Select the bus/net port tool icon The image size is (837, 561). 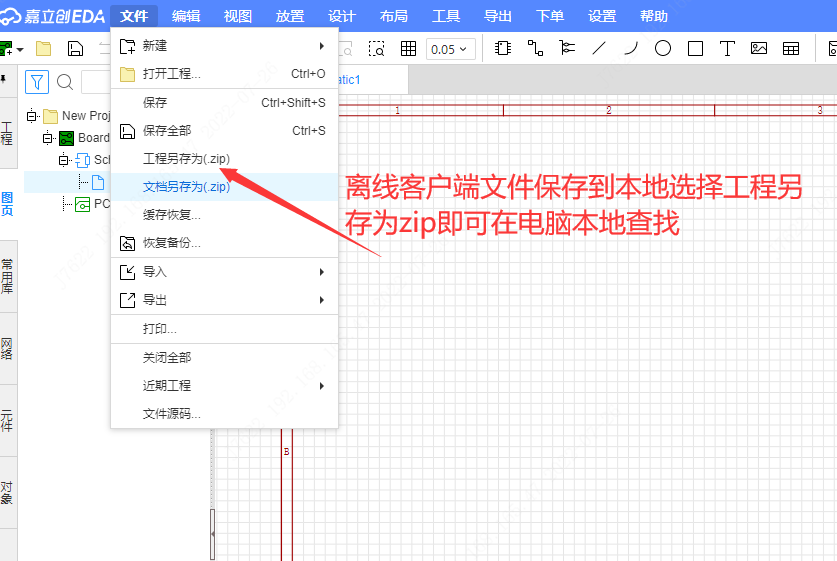pyautogui.click(x=567, y=49)
